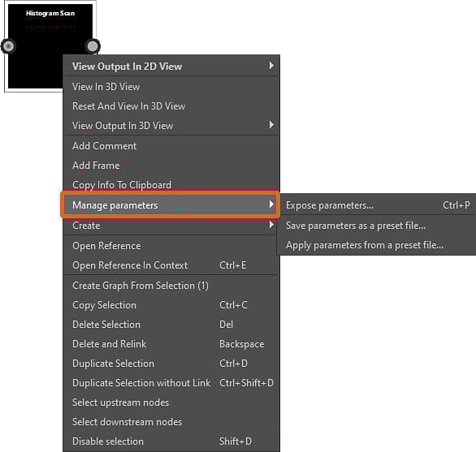Viewport: 476px width, 452px height.
Task: Choose Open Reference In Context
Action: 171,265
